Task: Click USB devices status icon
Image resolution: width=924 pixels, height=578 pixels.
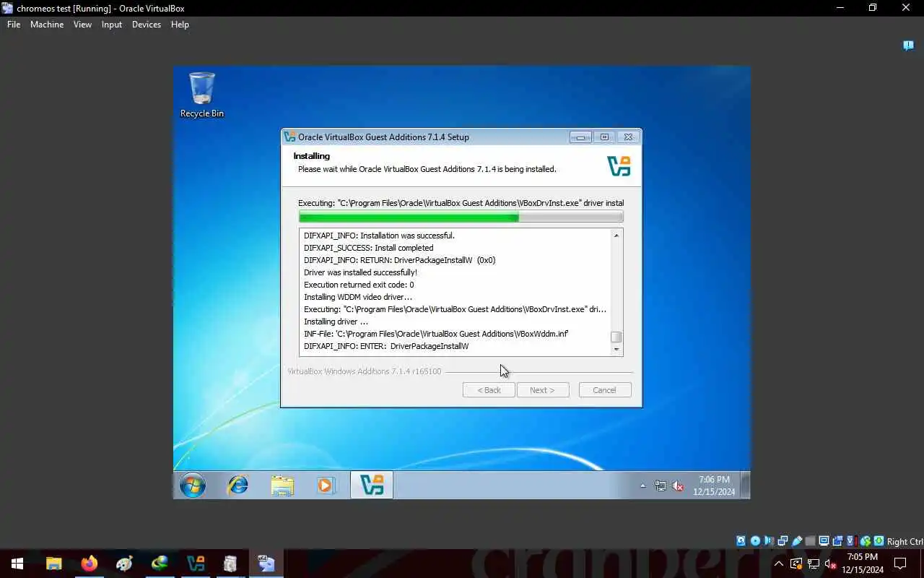Action: pos(797,541)
